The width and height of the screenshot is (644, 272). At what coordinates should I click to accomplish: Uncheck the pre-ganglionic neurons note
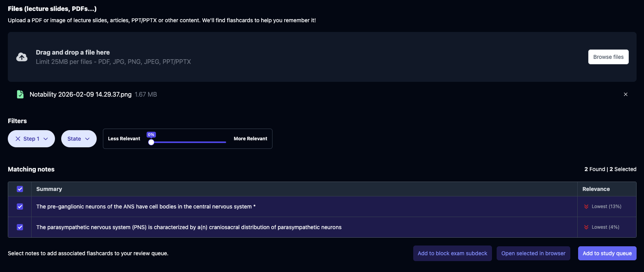[x=20, y=207]
